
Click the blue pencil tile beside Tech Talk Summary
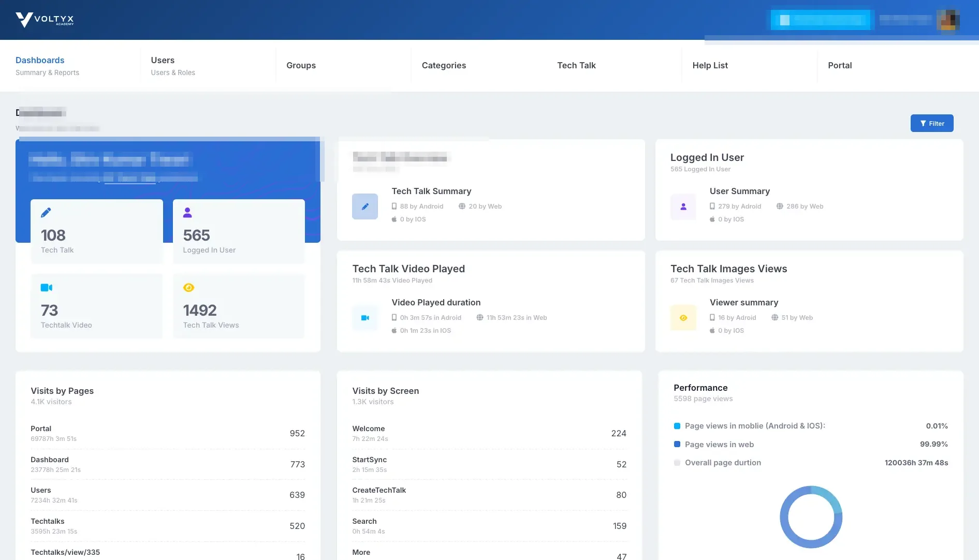point(365,207)
